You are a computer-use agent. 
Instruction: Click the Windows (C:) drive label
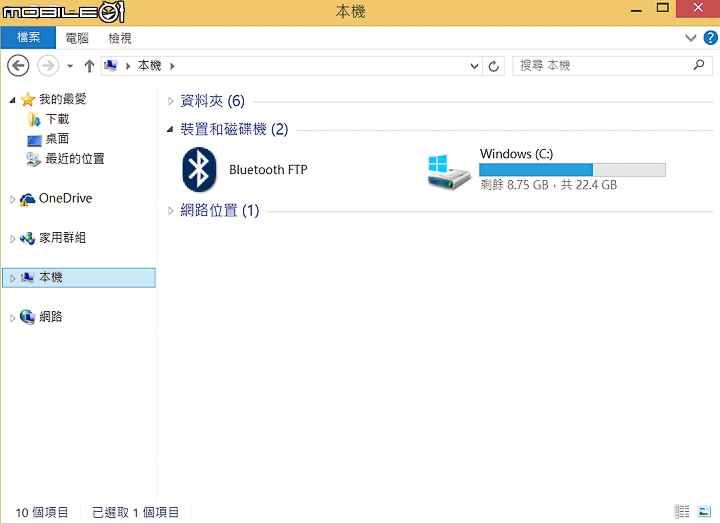coord(517,154)
